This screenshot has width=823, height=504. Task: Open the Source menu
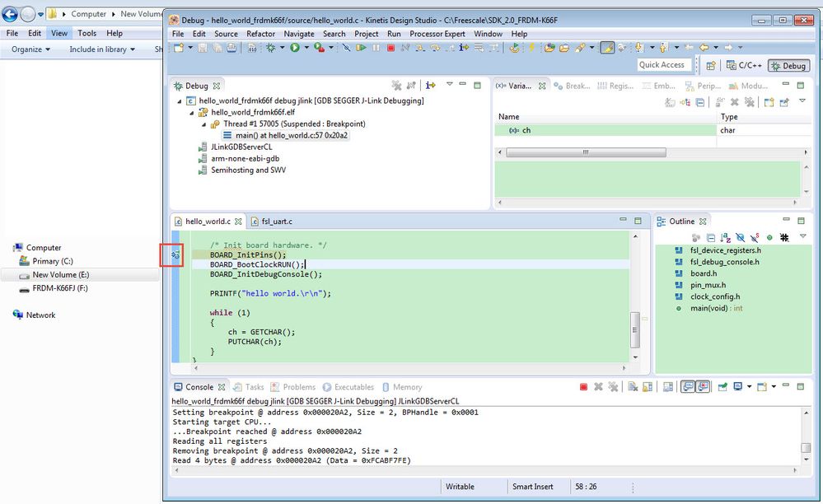pos(226,34)
